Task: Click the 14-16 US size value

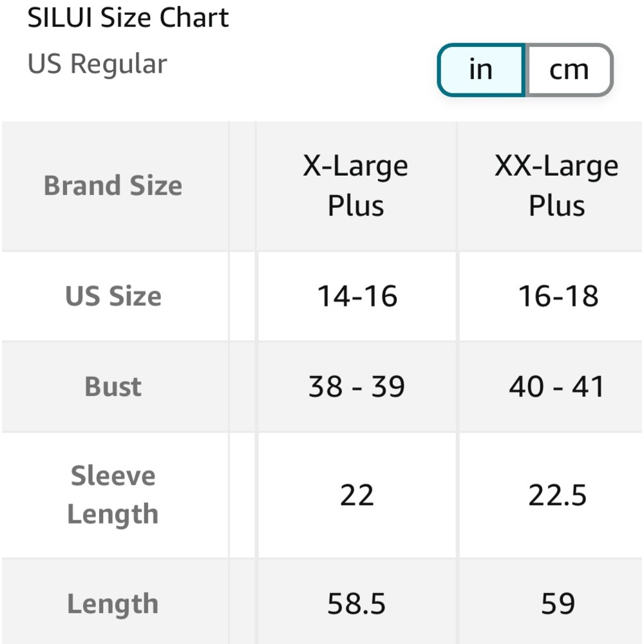Action: pyautogui.click(x=356, y=296)
